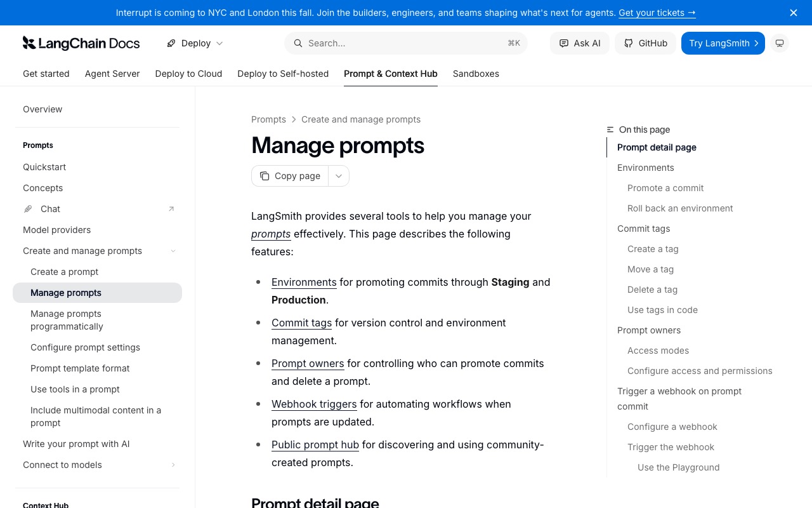Go to Prompt template format page
The height and width of the screenshot is (508, 812).
coord(97,368)
